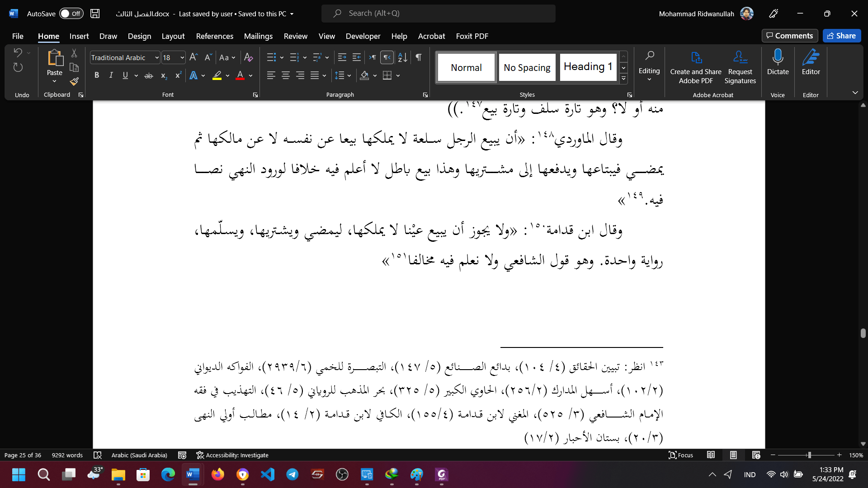
Task: Click the Create and Share Adobe PDF icon
Action: click(x=696, y=58)
